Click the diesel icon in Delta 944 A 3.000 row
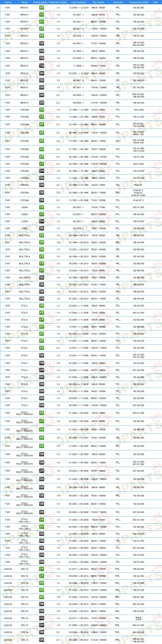The image size is (162, 644). click(x=42, y=618)
